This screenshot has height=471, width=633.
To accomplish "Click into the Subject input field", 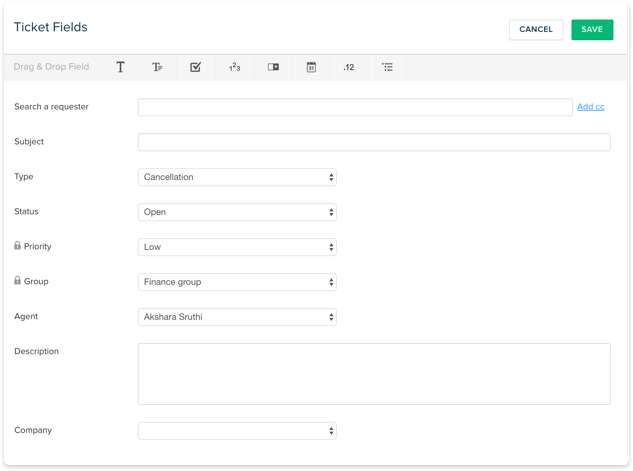I will click(x=374, y=142).
